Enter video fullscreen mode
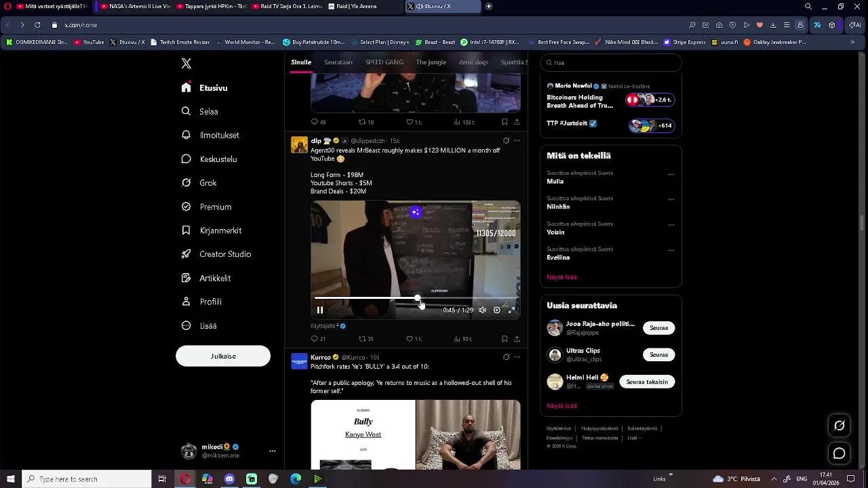868x488 pixels. [511, 310]
